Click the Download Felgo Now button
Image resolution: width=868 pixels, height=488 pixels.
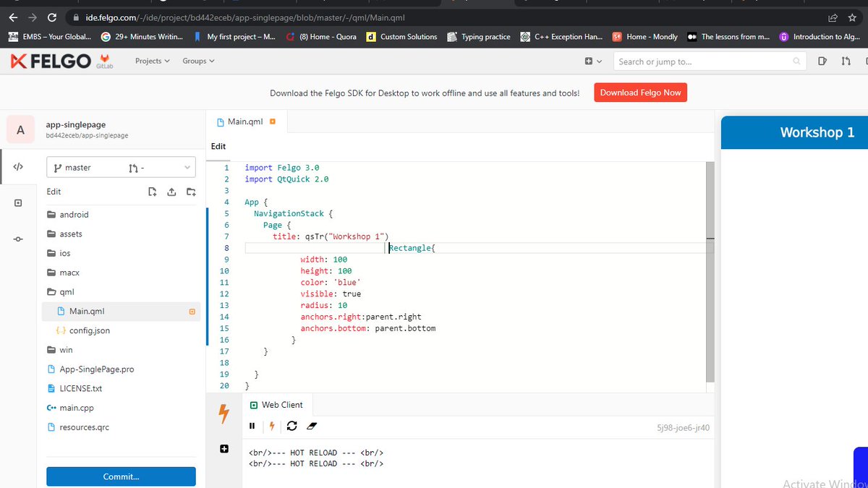tap(640, 93)
